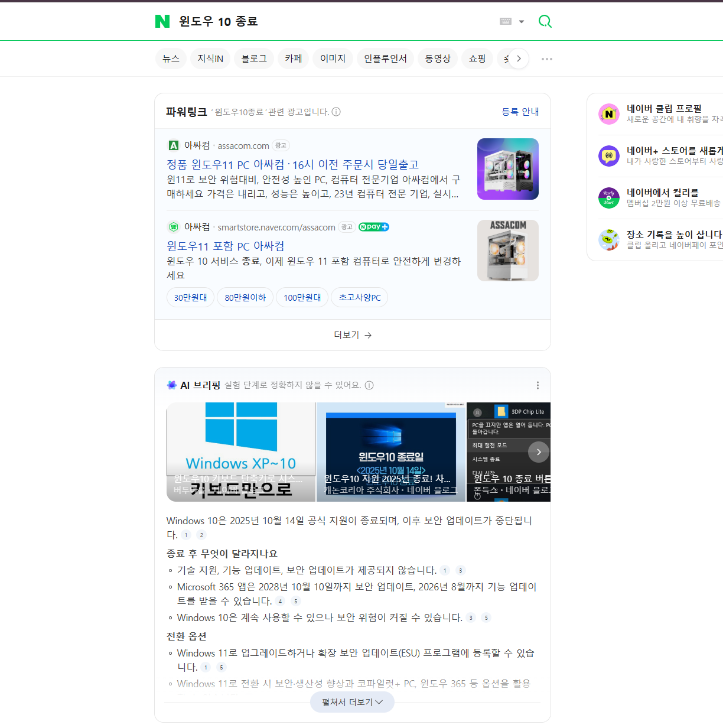723x728 pixels.
Task: Click info icon beside 파워링크 ad notice
Action: 336,112
